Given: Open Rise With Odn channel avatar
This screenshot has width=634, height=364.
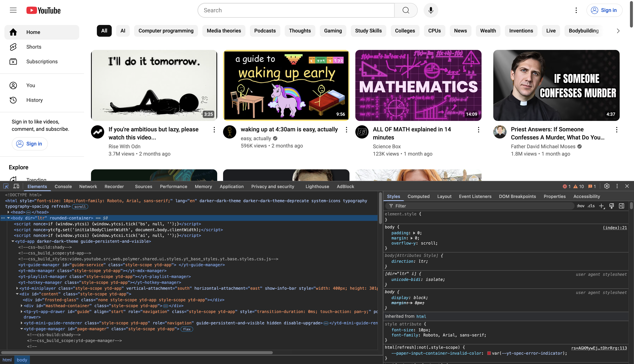Looking at the screenshot, I should pos(97,132).
